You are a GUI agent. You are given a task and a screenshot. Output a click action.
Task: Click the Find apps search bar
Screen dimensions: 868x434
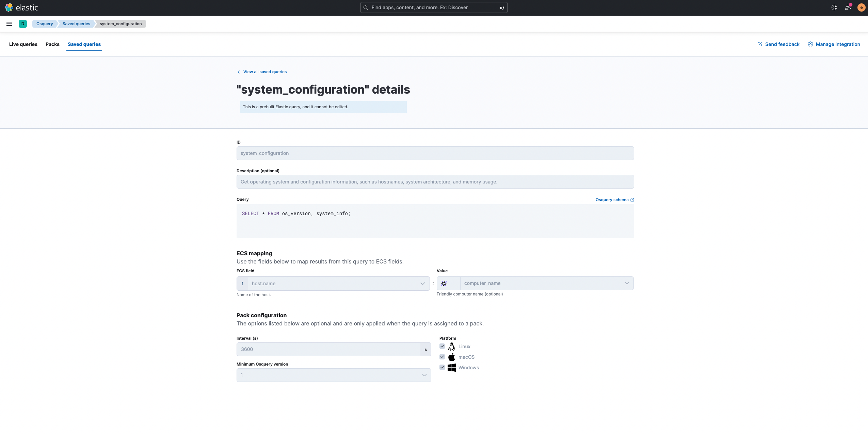(x=434, y=7)
